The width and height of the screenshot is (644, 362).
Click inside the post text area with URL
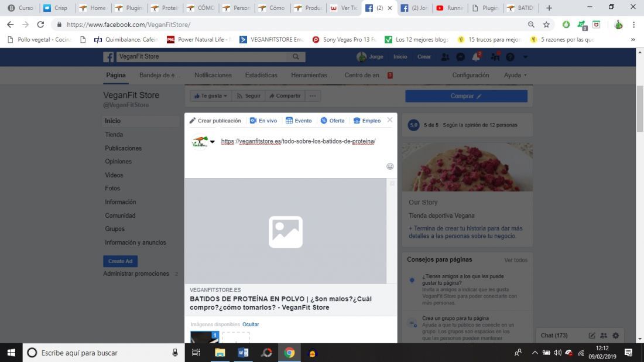coord(298,141)
